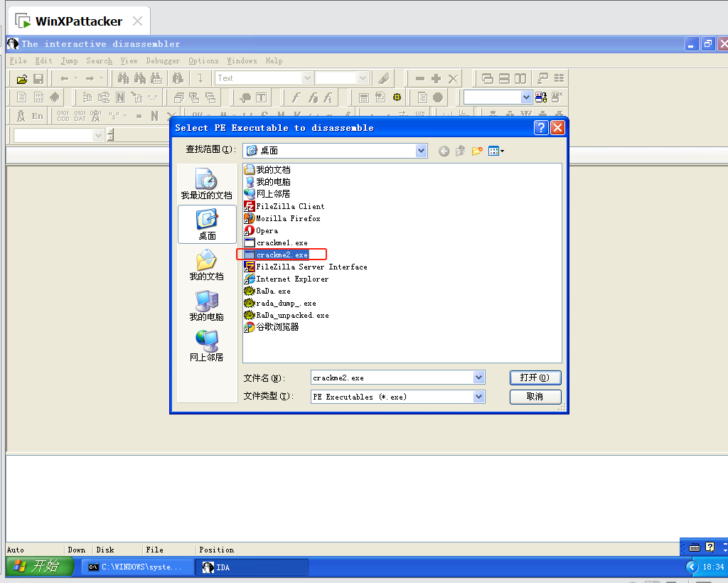Click the 取消 cancel button
728x583 pixels.
pos(535,397)
